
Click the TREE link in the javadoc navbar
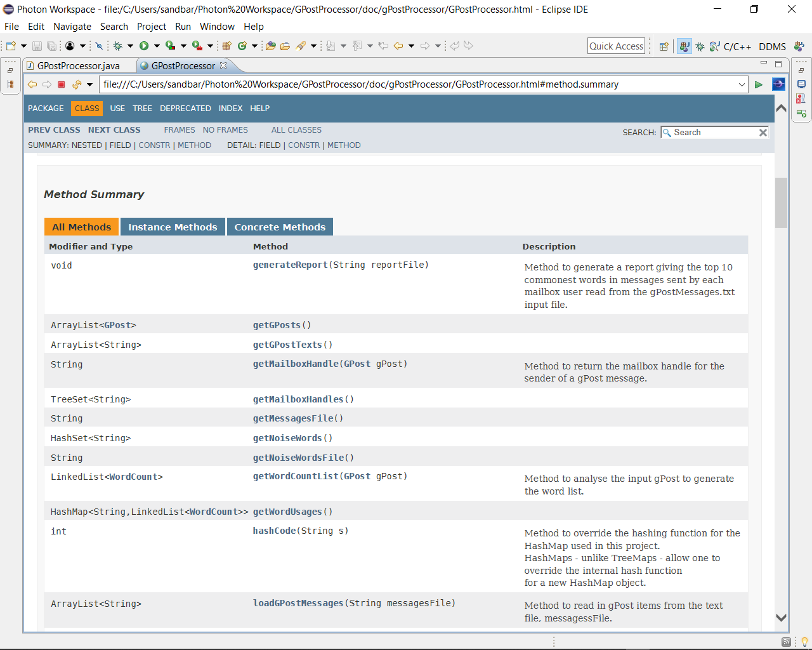click(142, 109)
